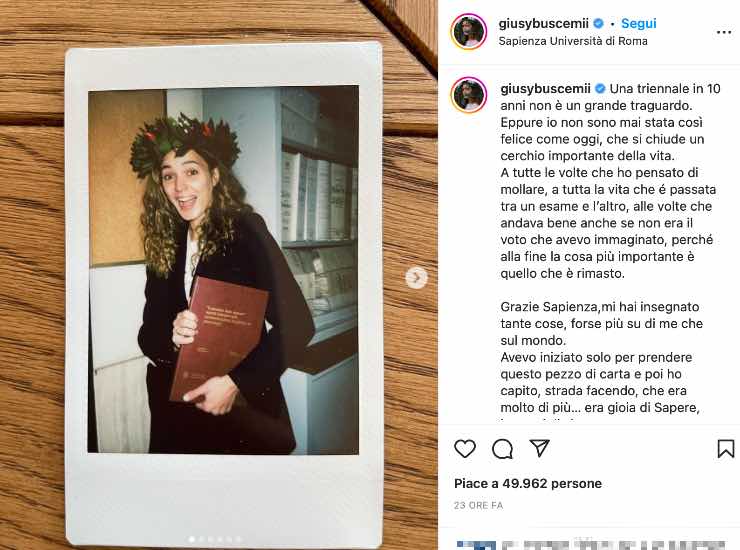Click giusybuscemii username in the caption
740x550 pixels.
(545, 88)
